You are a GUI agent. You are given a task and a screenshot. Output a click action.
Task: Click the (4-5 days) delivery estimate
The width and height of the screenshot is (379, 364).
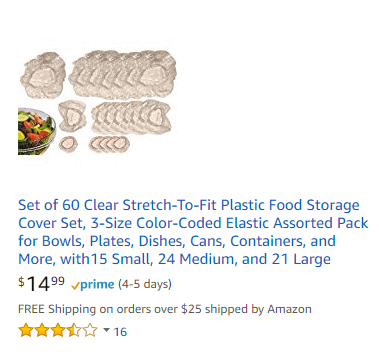[145, 285]
